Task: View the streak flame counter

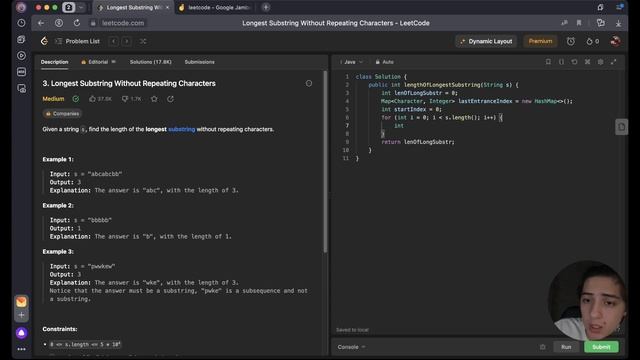Action: click(x=593, y=41)
